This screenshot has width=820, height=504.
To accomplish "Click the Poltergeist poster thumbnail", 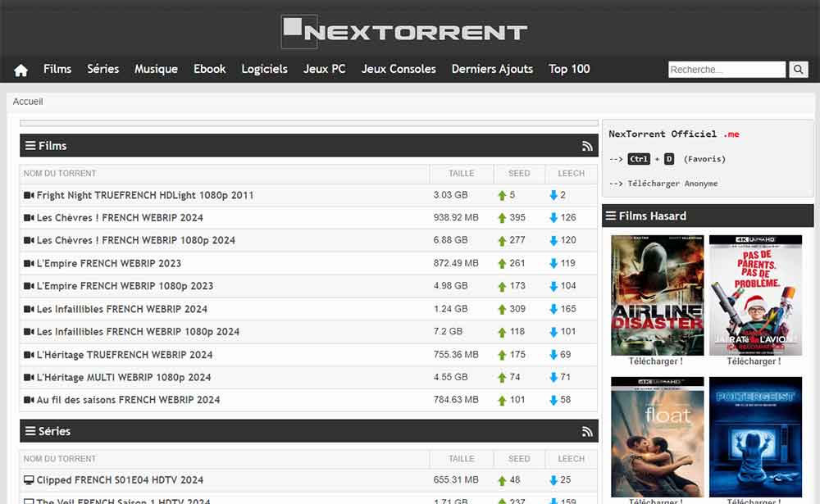I will coord(756,435).
